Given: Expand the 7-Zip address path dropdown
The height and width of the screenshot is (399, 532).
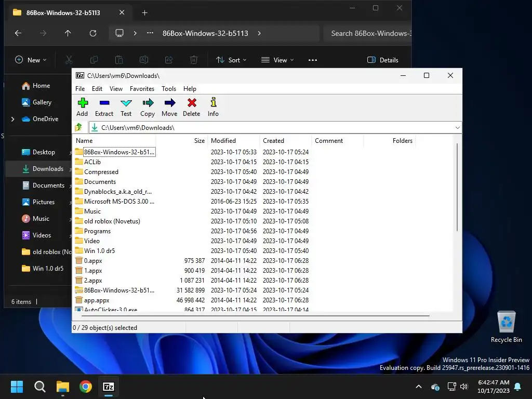Looking at the screenshot, I should [457, 128].
